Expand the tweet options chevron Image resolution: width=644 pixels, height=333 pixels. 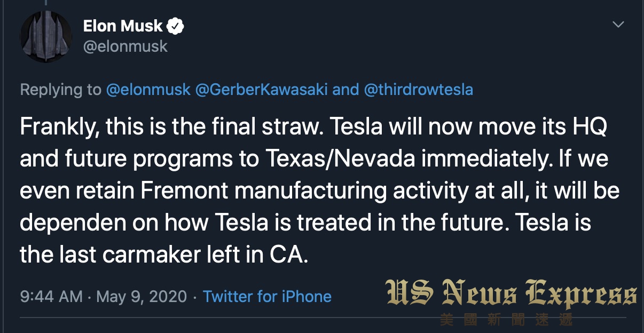(618, 25)
